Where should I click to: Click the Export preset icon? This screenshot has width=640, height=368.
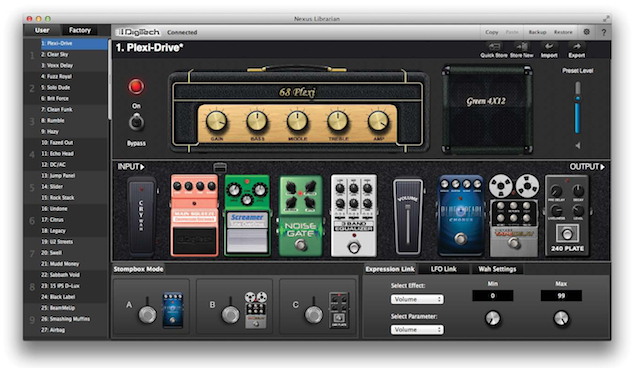[576, 46]
